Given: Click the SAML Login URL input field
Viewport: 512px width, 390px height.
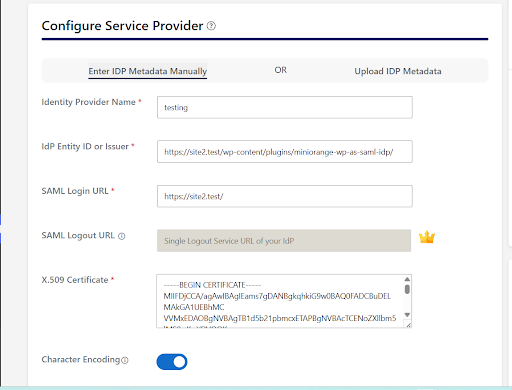Looking at the screenshot, I should [285, 196].
